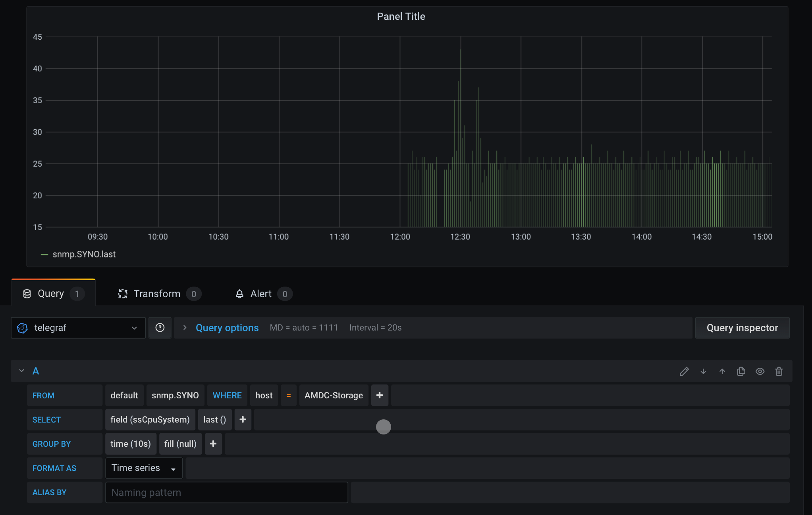The width and height of the screenshot is (812, 515).
Task: Click the query letter A label
Action: click(x=36, y=371)
